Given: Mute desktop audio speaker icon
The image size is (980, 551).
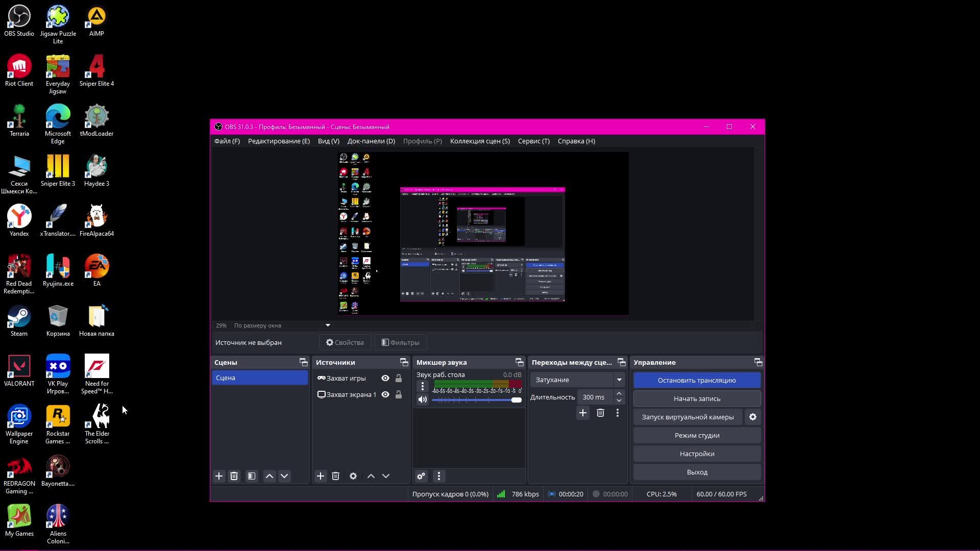Looking at the screenshot, I should (423, 399).
